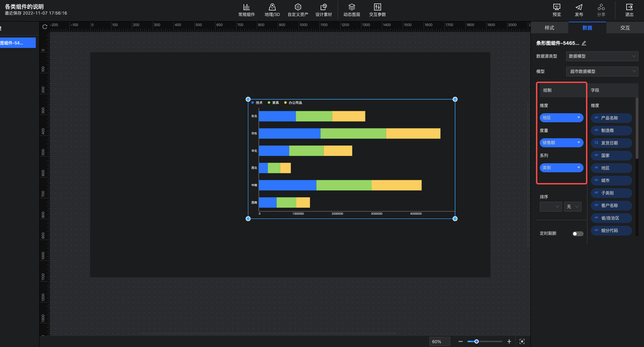
Task: Click the 技术 legend marker in the chart
Action: pyautogui.click(x=253, y=102)
